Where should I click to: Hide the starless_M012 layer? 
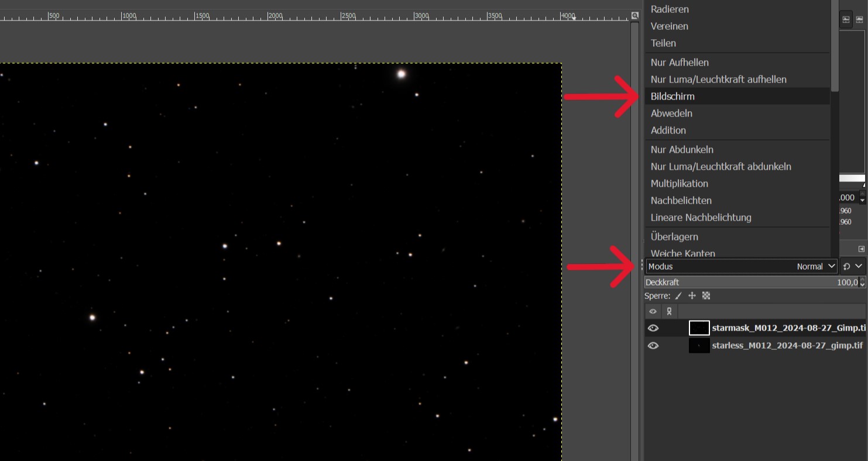coord(653,346)
